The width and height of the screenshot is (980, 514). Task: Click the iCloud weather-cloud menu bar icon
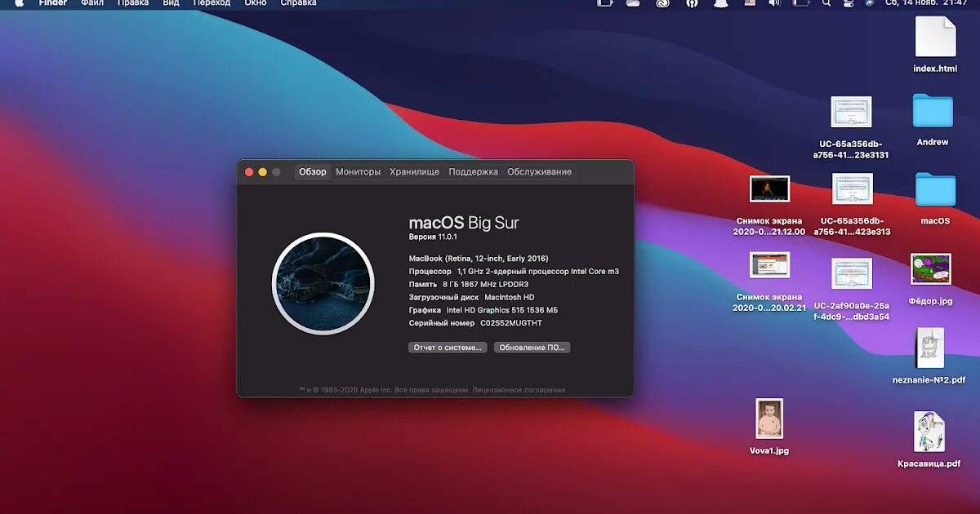pyautogui.click(x=634, y=4)
